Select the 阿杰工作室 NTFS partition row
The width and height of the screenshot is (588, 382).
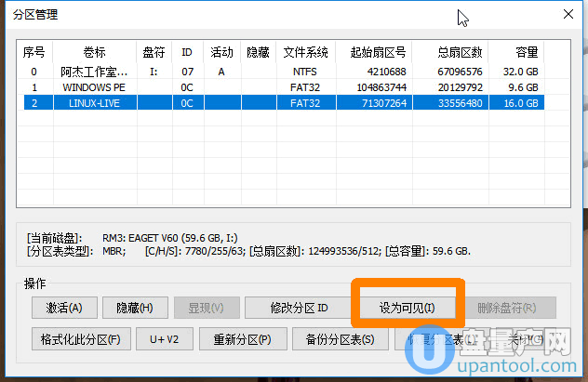point(279,71)
